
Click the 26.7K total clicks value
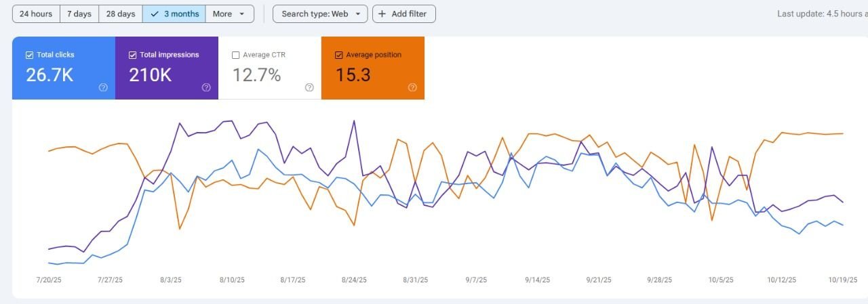point(50,75)
